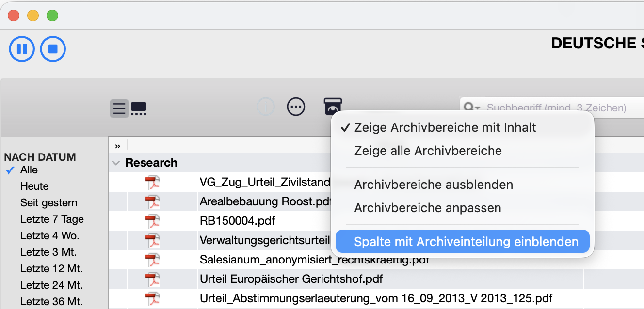This screenshot has height=309, width=644.
Task: Filter by Seit gestern
Action: [x=49, y=203]
